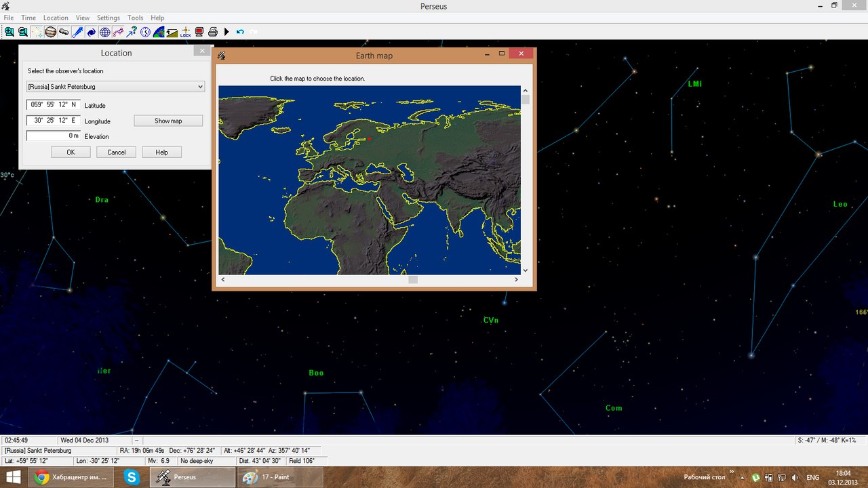868x488 pixels.
Task: Click the volume speaker tray icon
Action: click(793, 477)
